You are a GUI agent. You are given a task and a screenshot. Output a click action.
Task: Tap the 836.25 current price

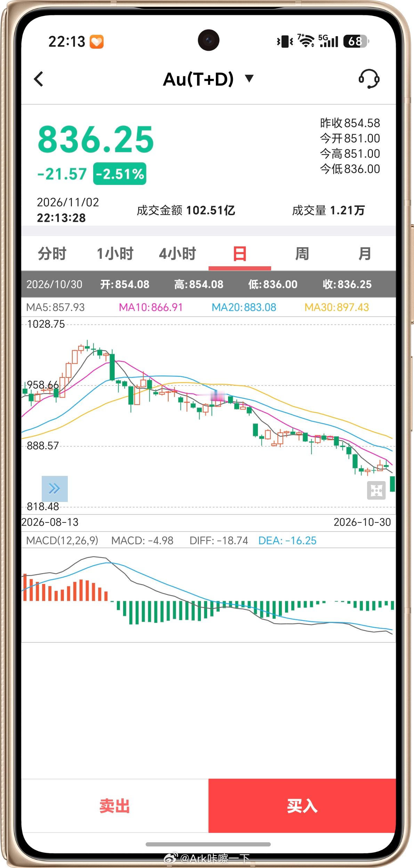coord(96,139)
